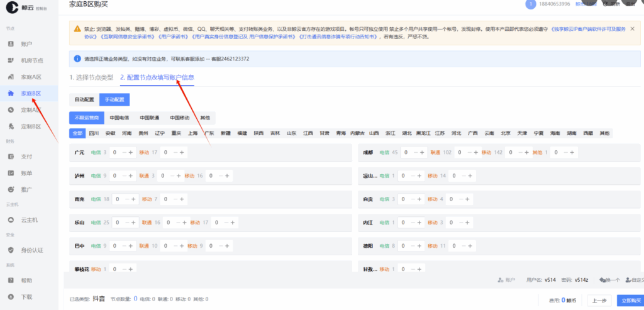Image resolution: width=644 pixels, height=310 pixels.
Task: Click the 下载 sidebar icon
Action: pyautogui.click(x=11, y=297)
